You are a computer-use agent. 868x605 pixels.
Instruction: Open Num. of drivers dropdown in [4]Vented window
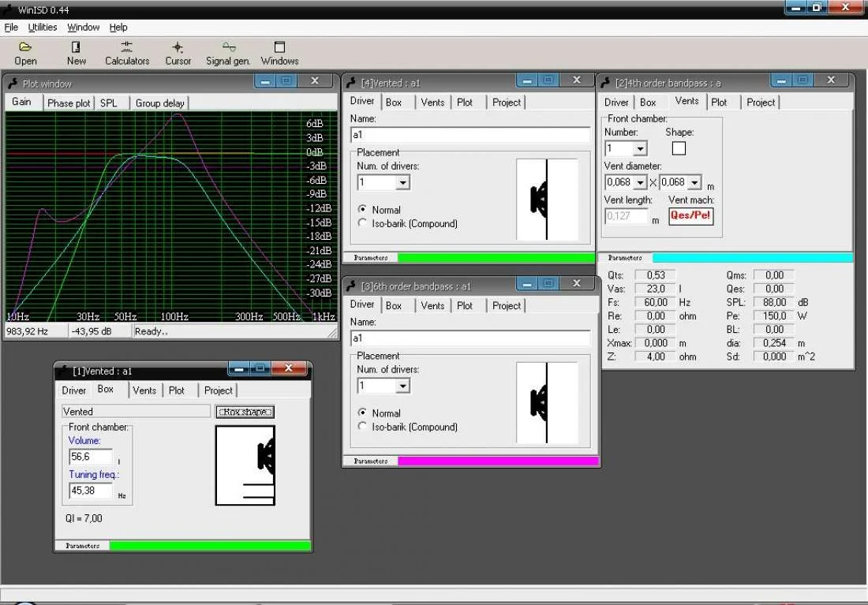click(402, 182)
